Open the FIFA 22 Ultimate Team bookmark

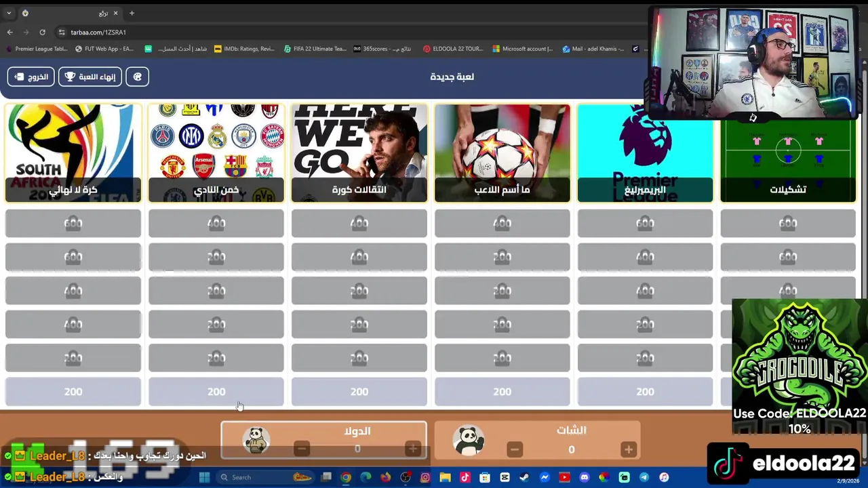point(315,49)
